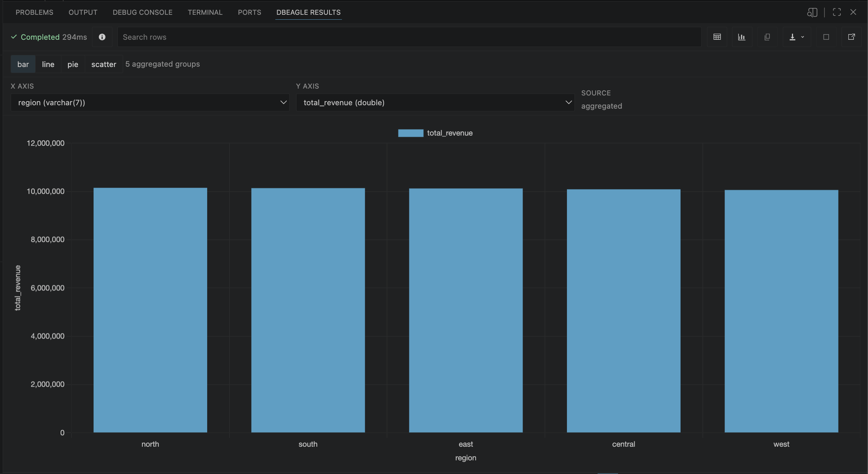Click the copy results icon
The image size is (868, 474).
pos(767,37)
